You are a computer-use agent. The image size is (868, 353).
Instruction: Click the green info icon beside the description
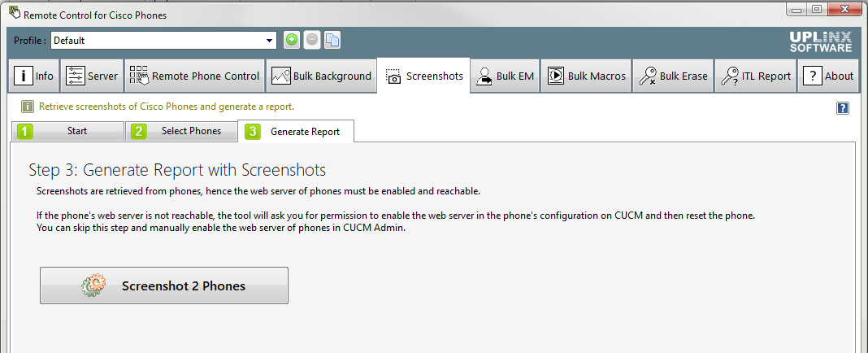pyautogui.click(x=27, y=107)
